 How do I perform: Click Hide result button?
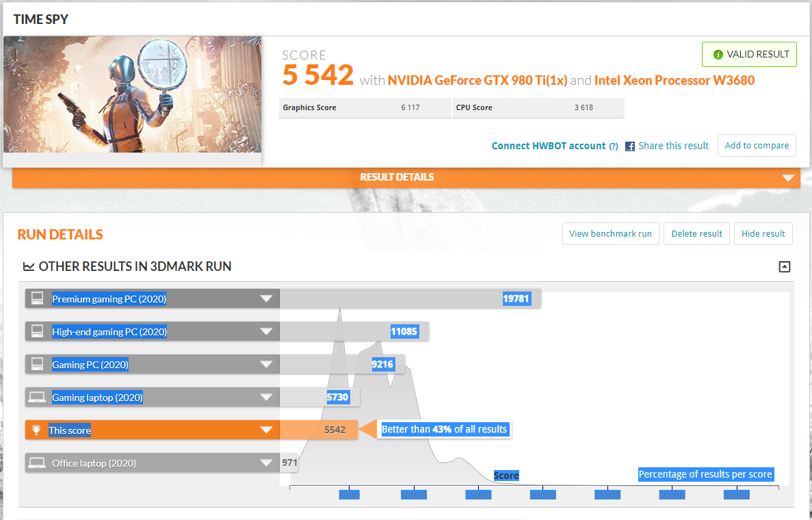tap(763, 233)
